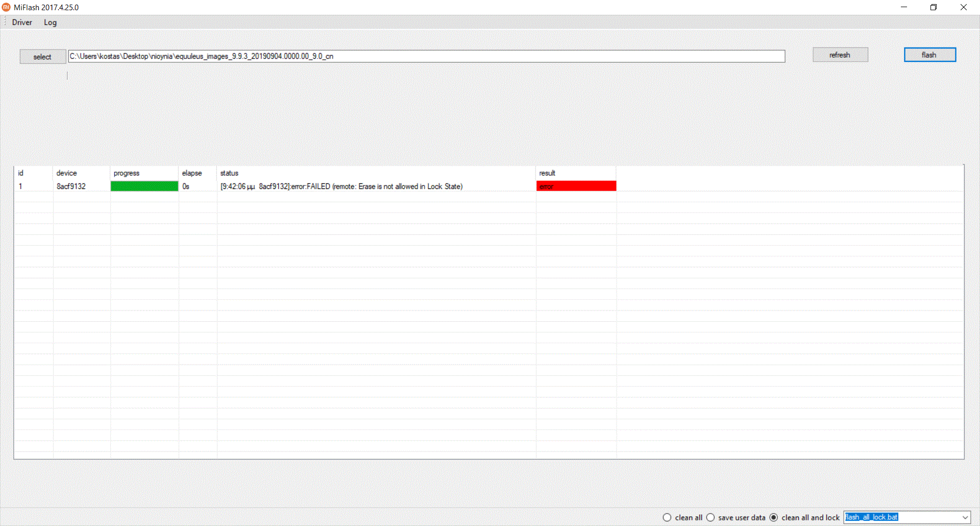Click the 'result' column header
This screenshot has height=526, width=980.
(x=576, y=173)
